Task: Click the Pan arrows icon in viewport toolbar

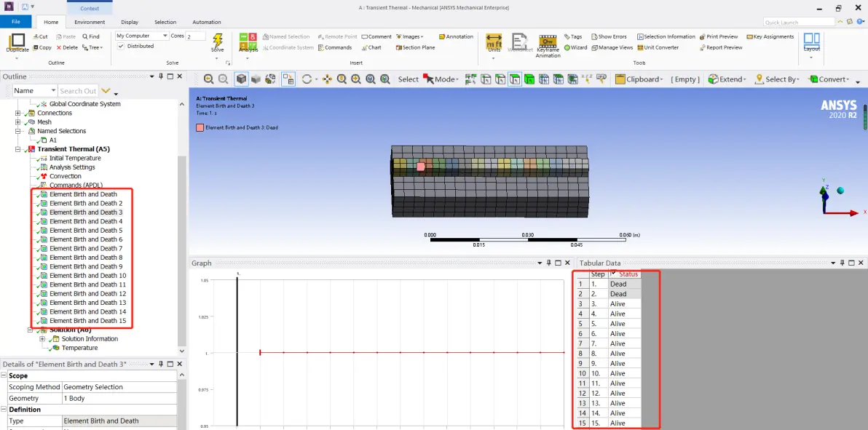Action: 327,79
